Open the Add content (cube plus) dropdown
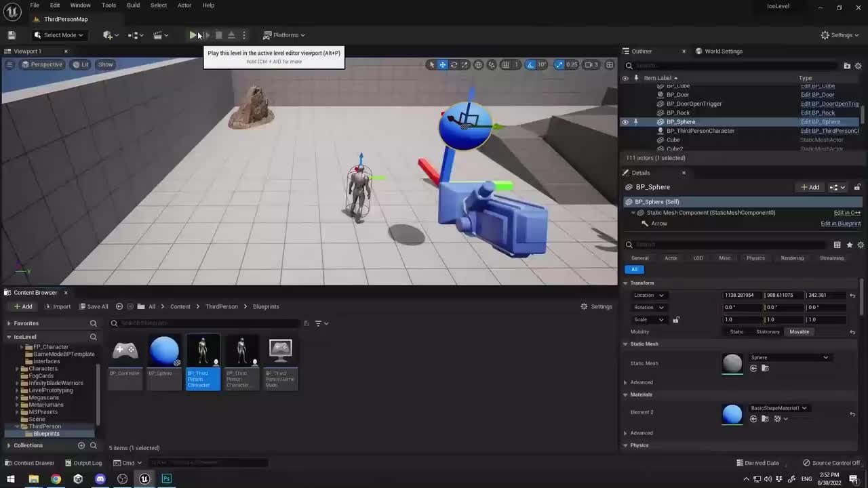Screen dimensions: 868x488 point(110,35)
